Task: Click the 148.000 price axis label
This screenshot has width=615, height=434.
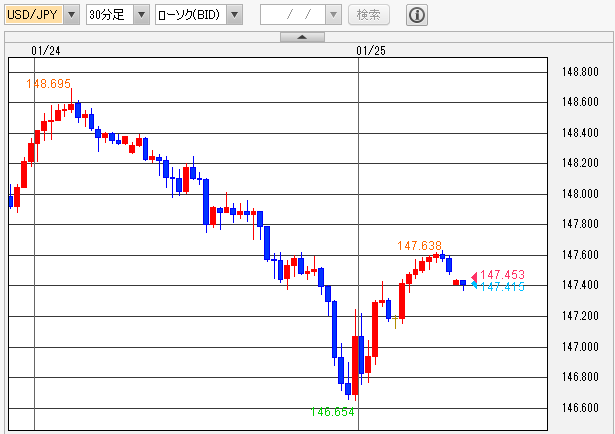Action: click(580, 194)
